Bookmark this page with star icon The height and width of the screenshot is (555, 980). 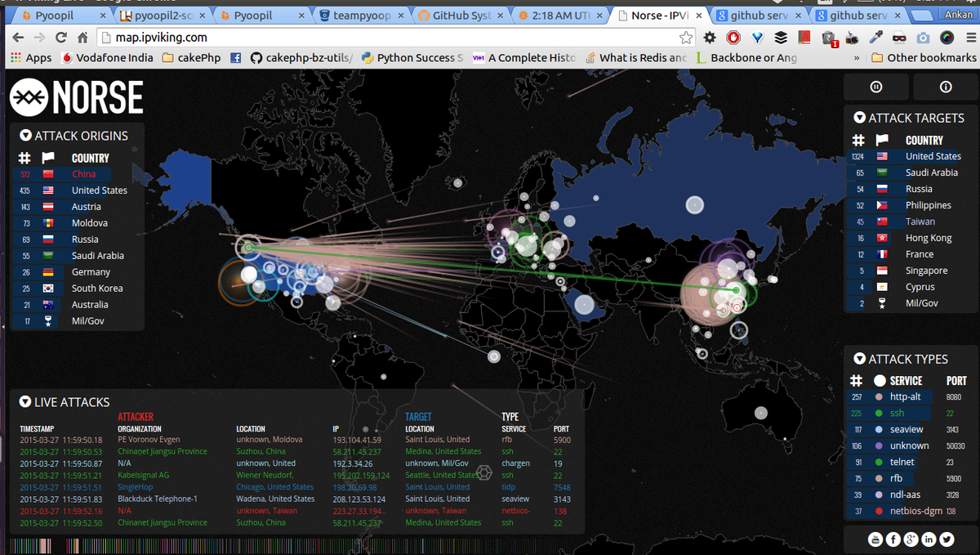point(686,37)
